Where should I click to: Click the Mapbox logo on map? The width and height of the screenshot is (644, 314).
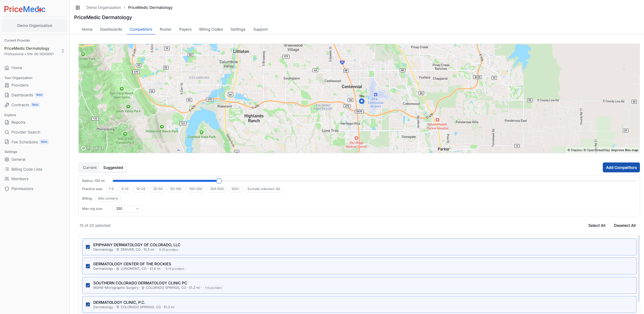(92, 148)
